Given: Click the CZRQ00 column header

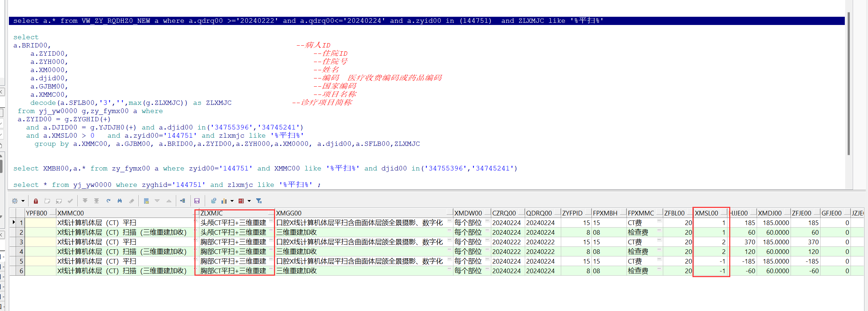Looking at the screenshot, I should click(508, 213).
